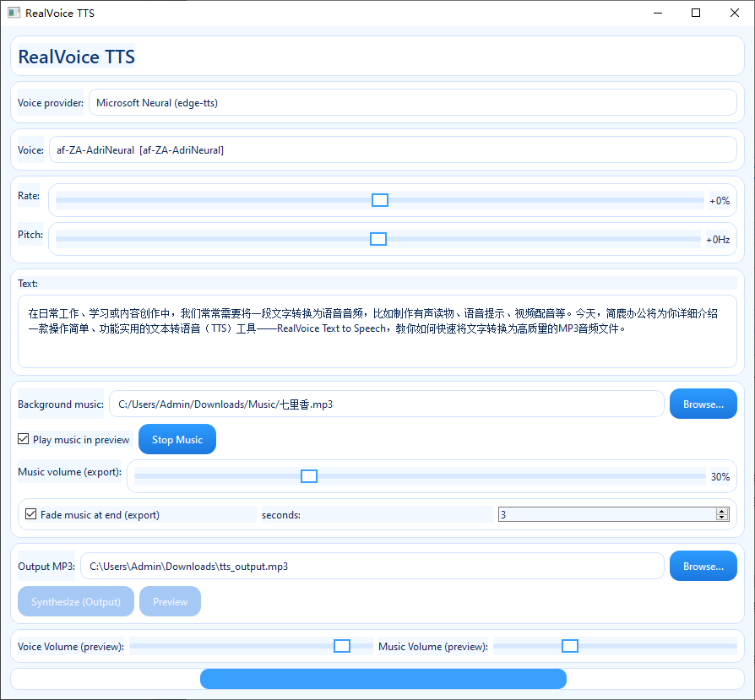Click the Voice Volume (preview) slider handle
The width and height of the screenshot is (755, 700).
pos(342,646)
